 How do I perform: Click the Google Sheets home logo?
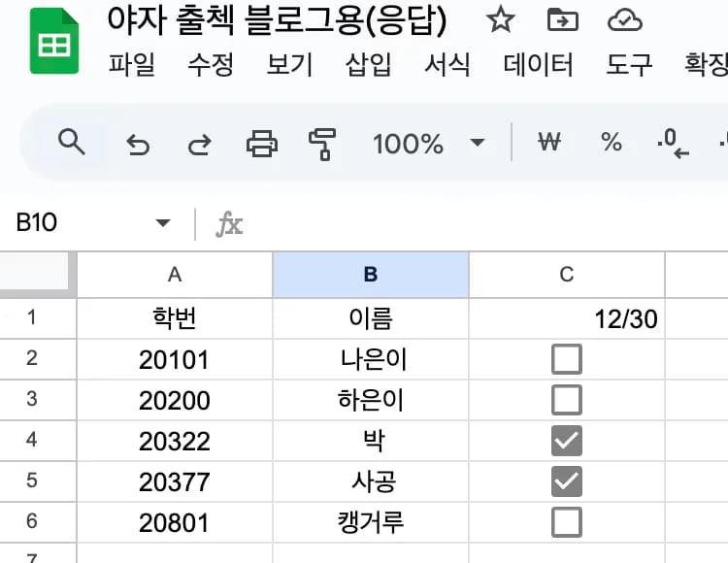tap(53, 41)
